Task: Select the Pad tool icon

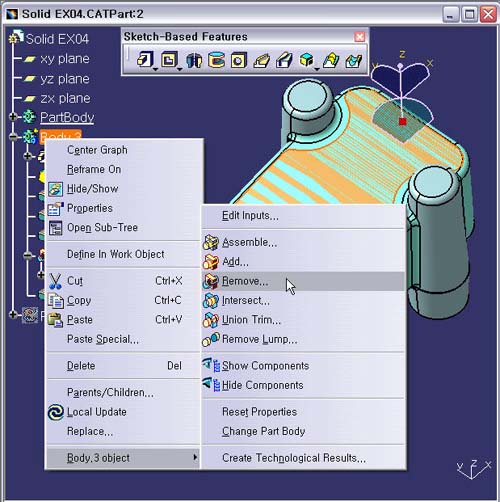Action: click(x=145, y=60)
